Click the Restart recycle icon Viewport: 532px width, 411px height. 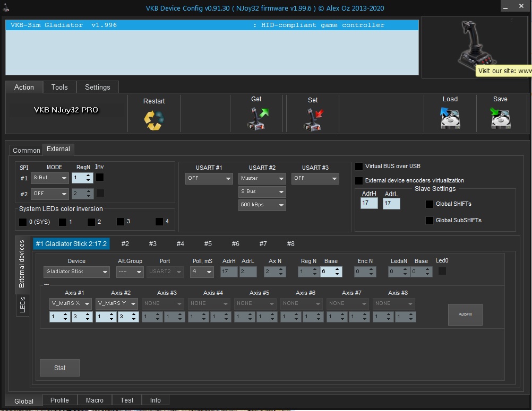[154, 120]
